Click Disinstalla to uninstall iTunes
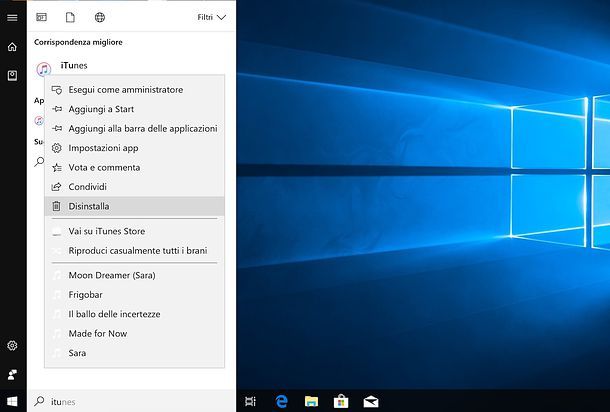This screenshot has height=412, width=610. [x=134, y=206]
